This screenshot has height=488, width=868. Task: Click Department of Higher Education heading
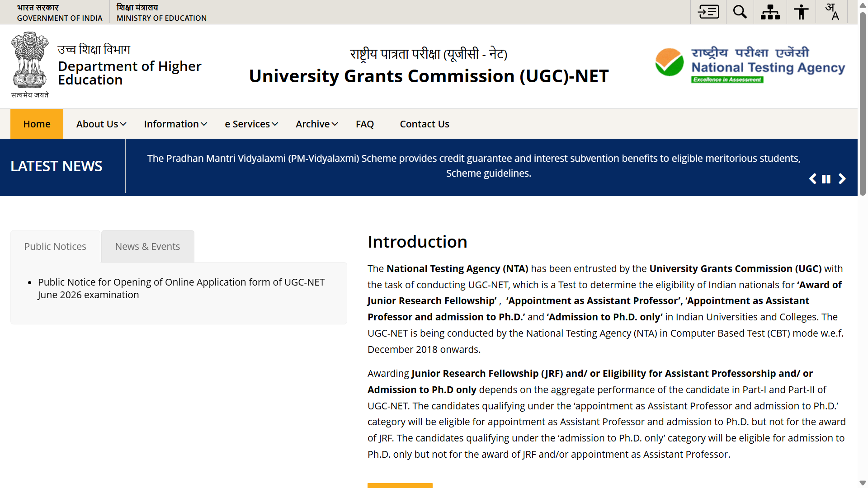(x=129, y=73)
